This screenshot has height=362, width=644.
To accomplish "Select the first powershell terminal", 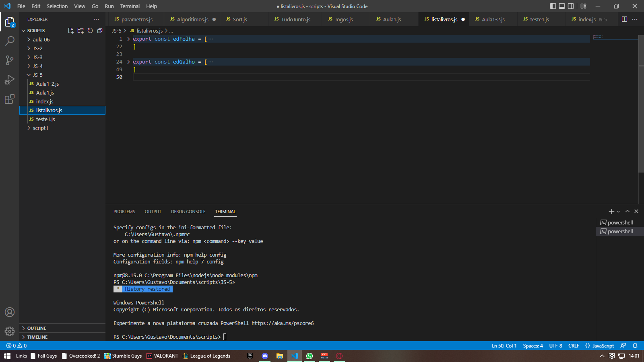I will tap(620, 222).
